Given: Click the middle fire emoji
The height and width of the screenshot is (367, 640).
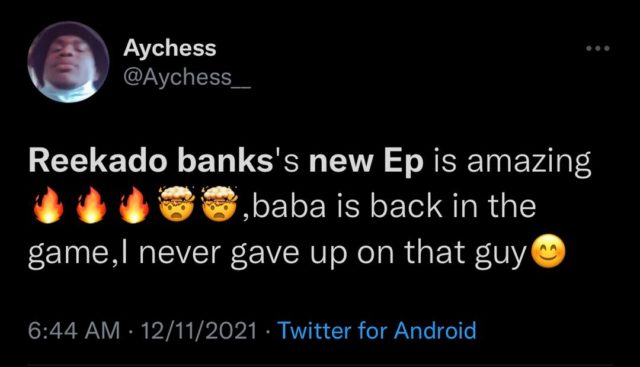Looking at the screenshot, I should [x=91, y=205].
